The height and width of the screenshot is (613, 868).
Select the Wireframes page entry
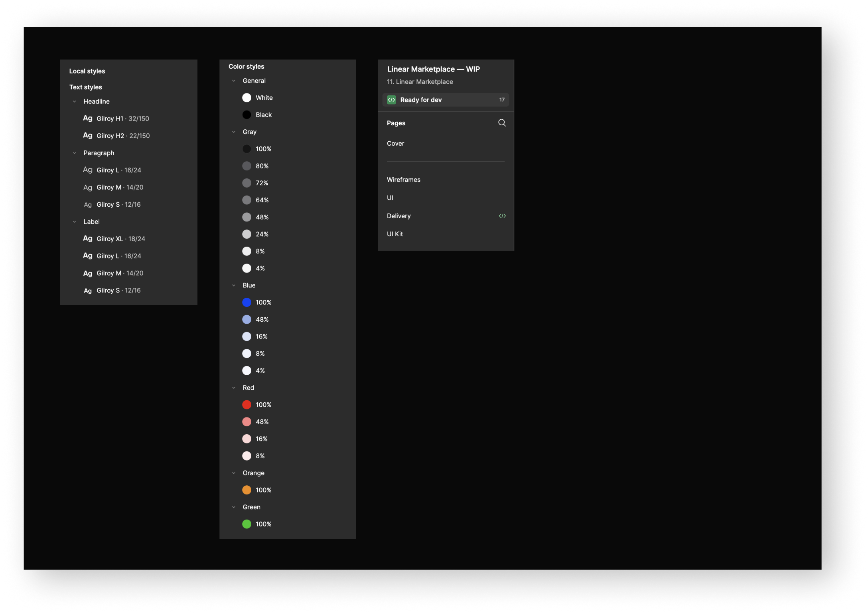coord(403,180)
